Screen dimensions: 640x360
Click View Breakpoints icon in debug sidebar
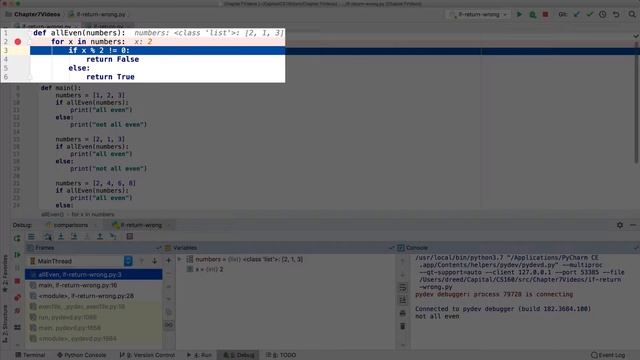[x=17, y=298]
